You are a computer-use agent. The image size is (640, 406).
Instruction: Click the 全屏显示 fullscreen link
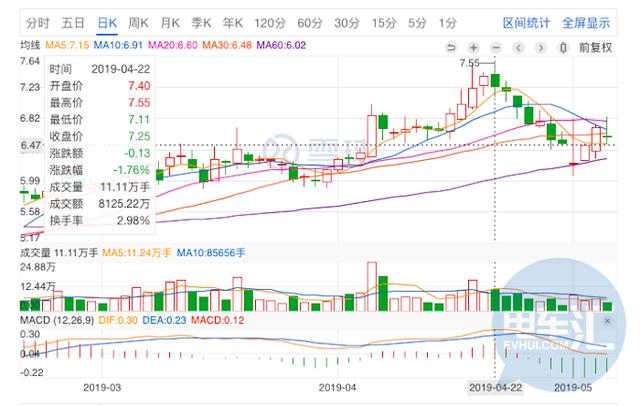click(x=586, y=23)
